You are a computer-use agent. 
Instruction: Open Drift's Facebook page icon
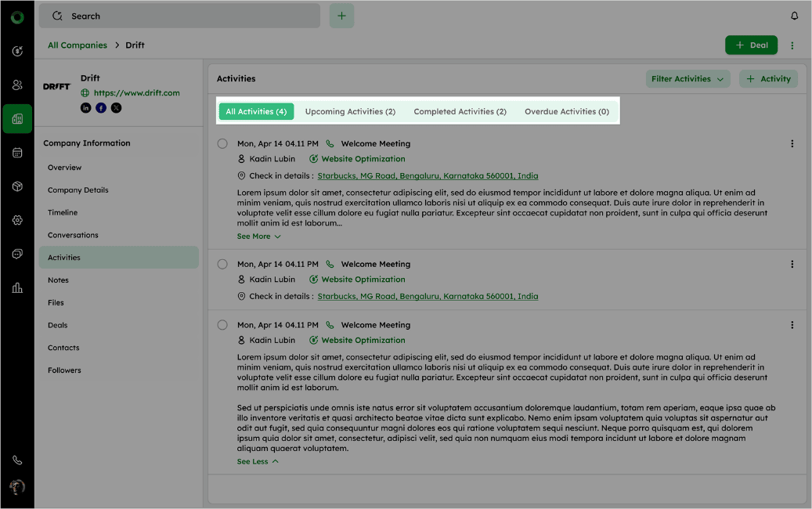click(x=101, y=108)
